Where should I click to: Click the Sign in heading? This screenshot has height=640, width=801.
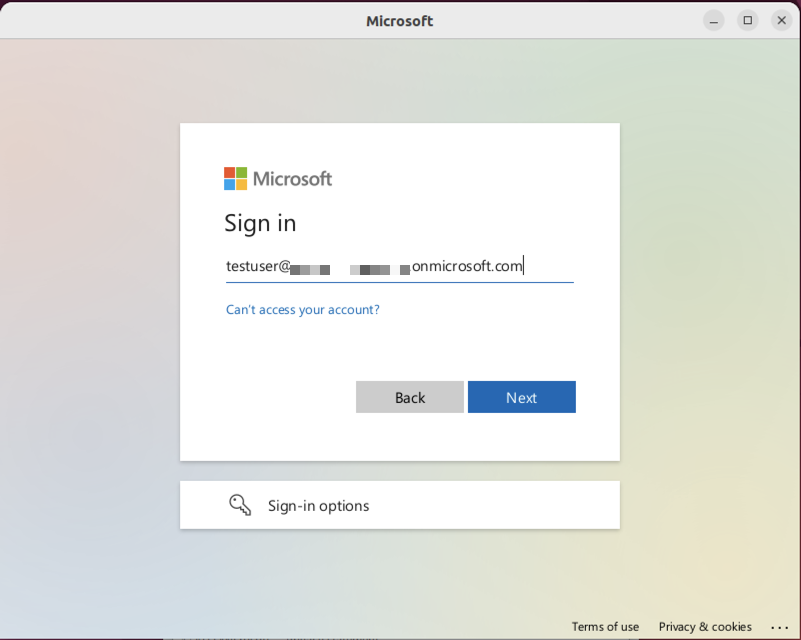click(260, 223)
